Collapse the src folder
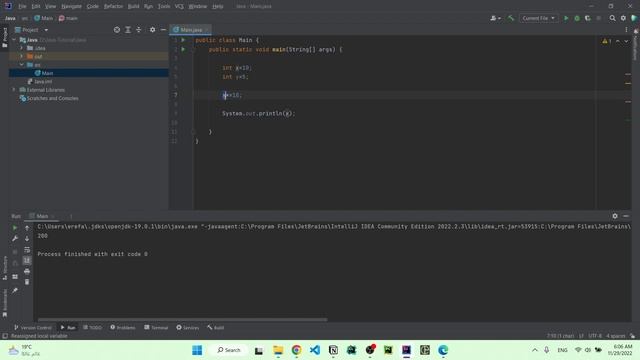 point(22,65)
